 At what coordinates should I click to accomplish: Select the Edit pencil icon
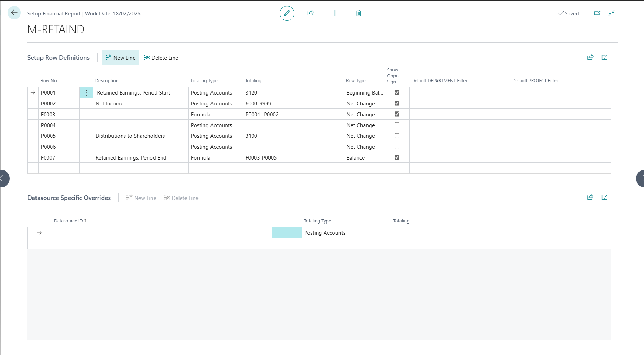click(287, 13)
